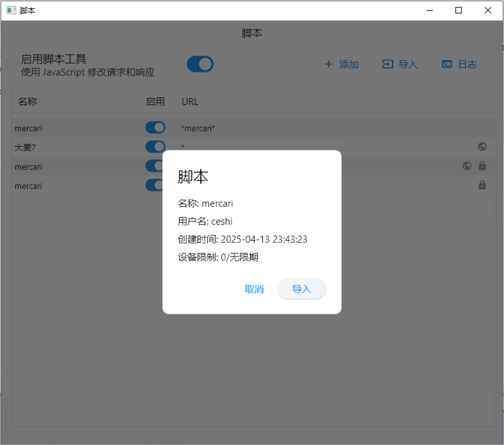Click the 启用 column header
The image size is (504, 445).
point(155,101)
